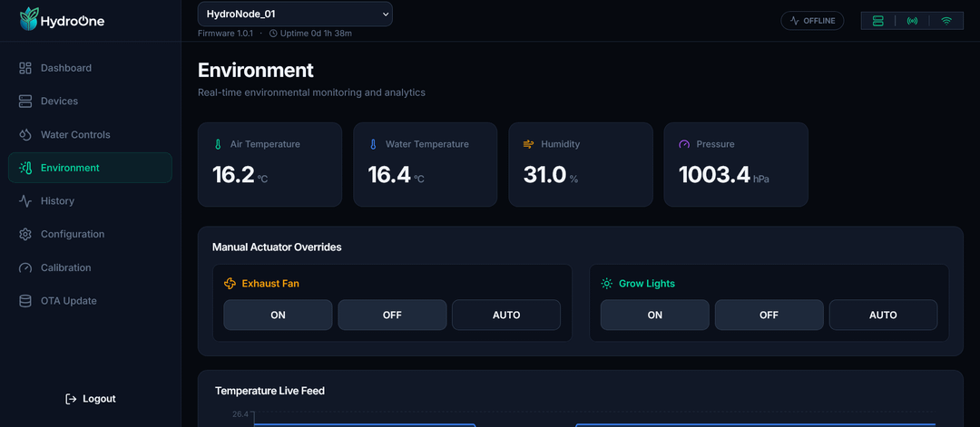Turn the Exhaust Fan ON

click(279, 315)
